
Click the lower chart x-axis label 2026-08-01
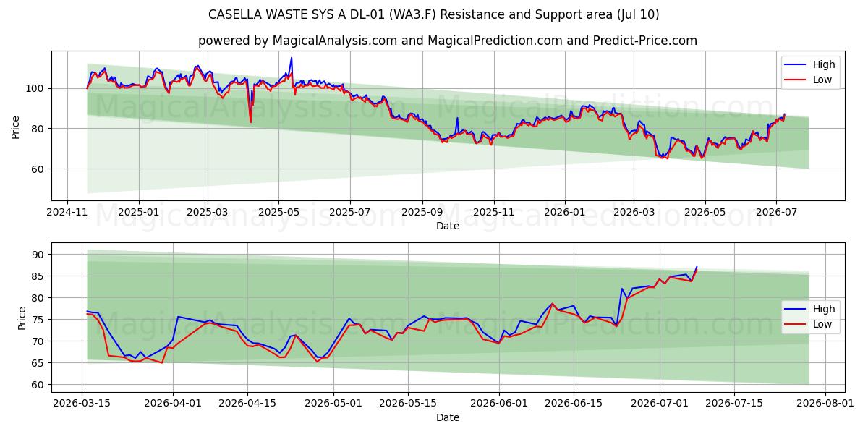pyautogui.click(x=825, y=405)
